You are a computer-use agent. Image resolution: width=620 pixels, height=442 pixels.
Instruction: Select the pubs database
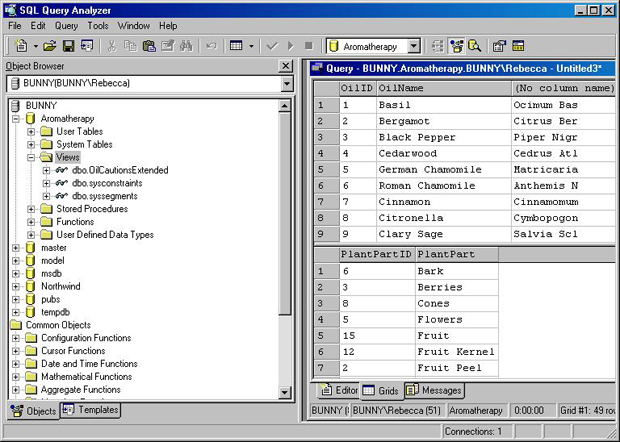point(51,299)
